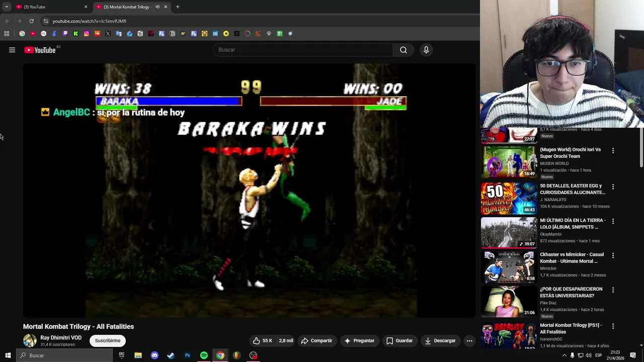Open options for 50 Detalles video
Image resolution: width=644 pixels, height=362 pixels.
pyautogui.click(x=613, y=187)
